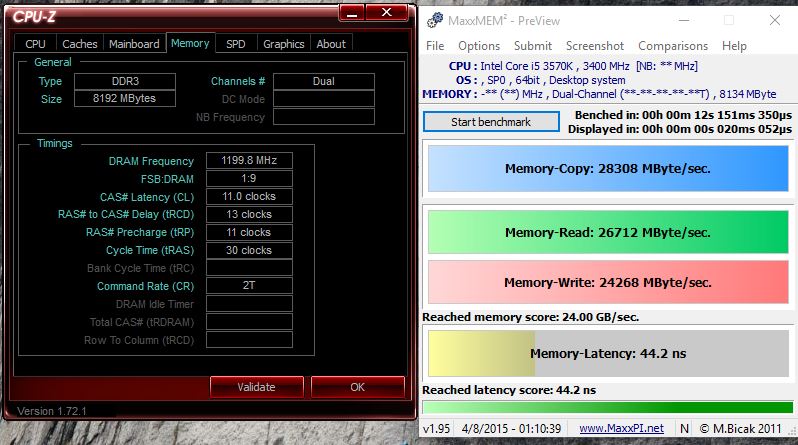The height and width of the screenshot is (445, 798).
Task: Click the MaxxMEM² - PreView title text
Action: pyautogui.click(x=504, y=20)
